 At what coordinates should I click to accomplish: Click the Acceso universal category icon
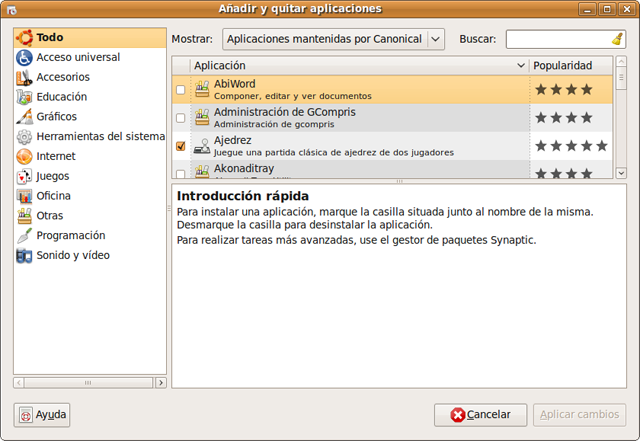pos(24,57)
